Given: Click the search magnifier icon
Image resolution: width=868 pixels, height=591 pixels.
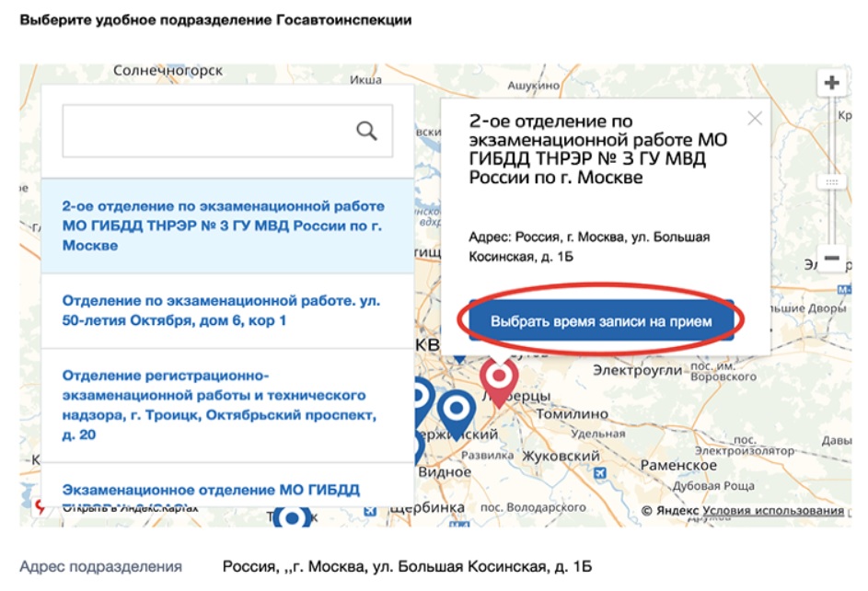Looking at the screenshot, I should pyautogui.click(x=366, y=131).
